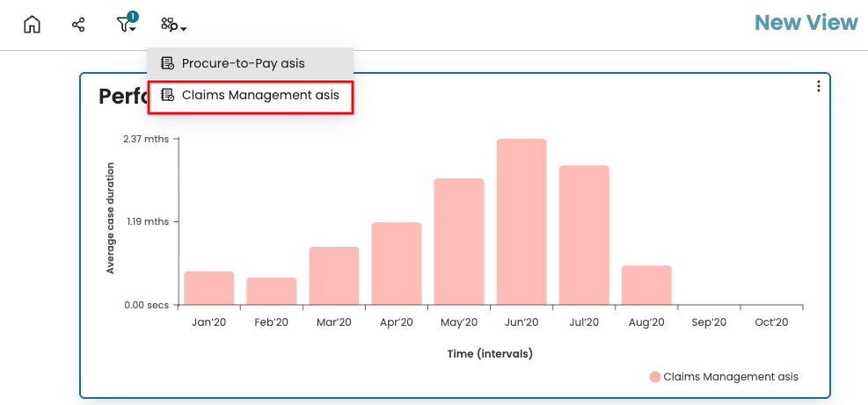
Task: Click the Aug'20 bar in chart
Action: (x=646, y=285)
